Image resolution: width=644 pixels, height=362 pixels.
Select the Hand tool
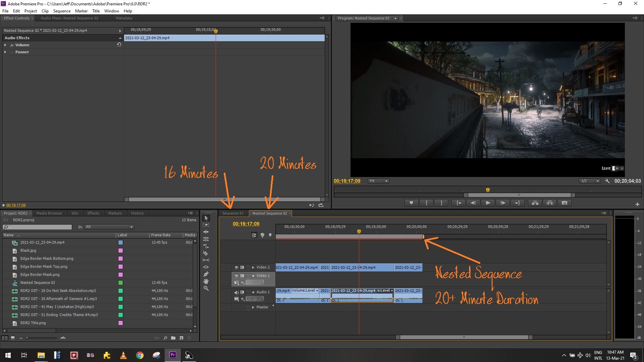coord(206,282)
